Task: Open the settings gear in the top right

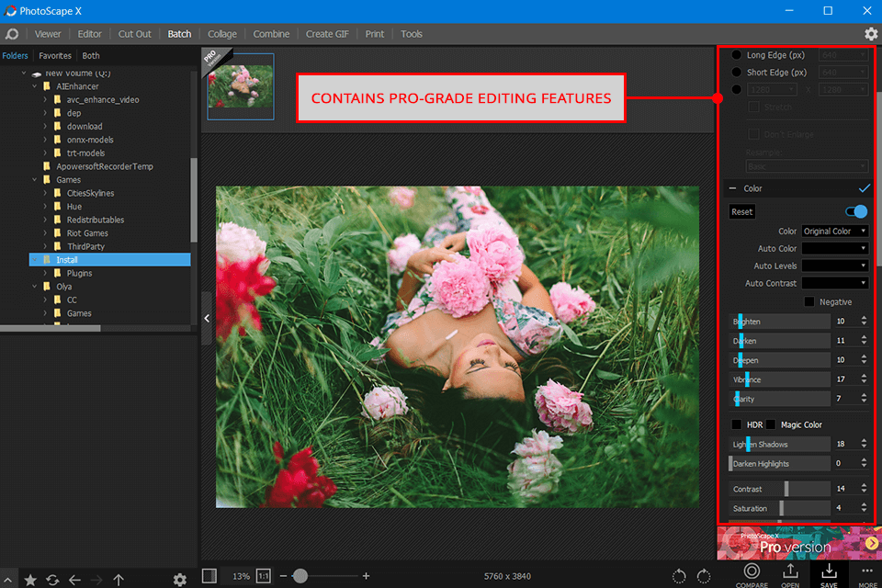Action: pos(871,33)
